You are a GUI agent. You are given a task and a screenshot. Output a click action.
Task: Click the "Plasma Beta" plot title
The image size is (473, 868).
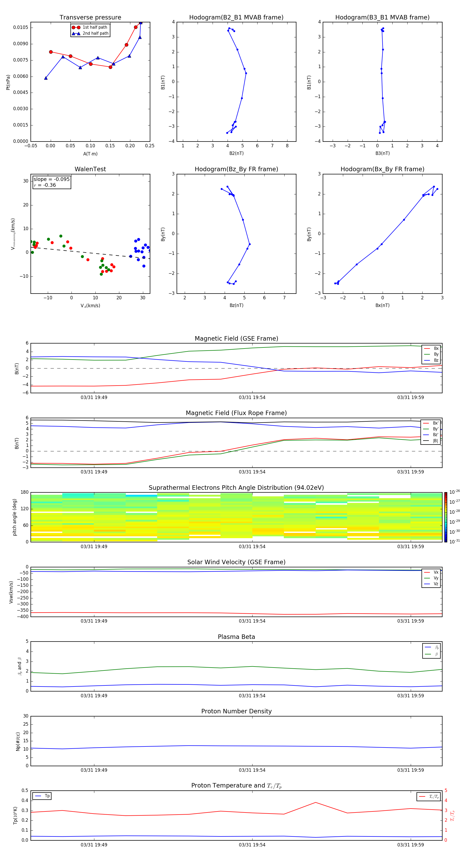[x=236, y=637]
